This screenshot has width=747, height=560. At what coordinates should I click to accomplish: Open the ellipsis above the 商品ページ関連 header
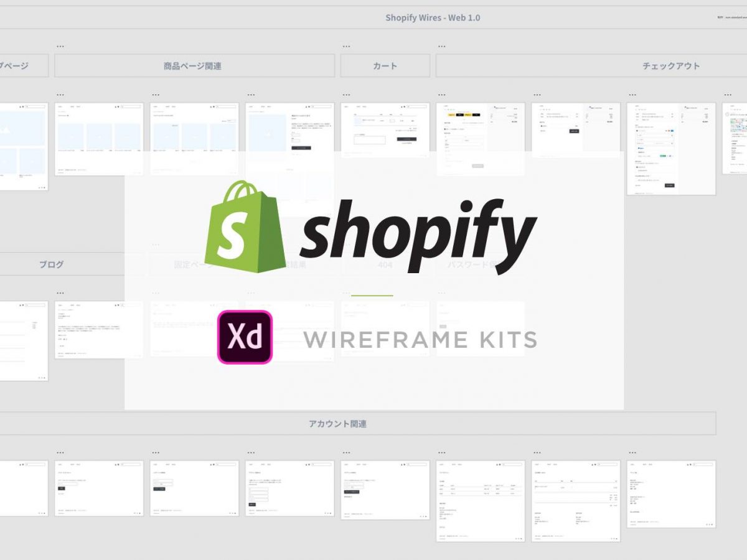point(60,47)
